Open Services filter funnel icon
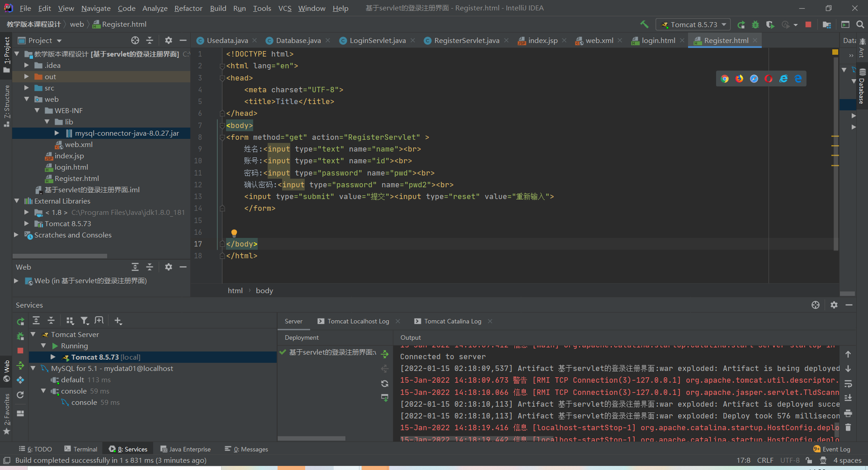Screen dimensions: 868x470 click(x=85, y=320)
